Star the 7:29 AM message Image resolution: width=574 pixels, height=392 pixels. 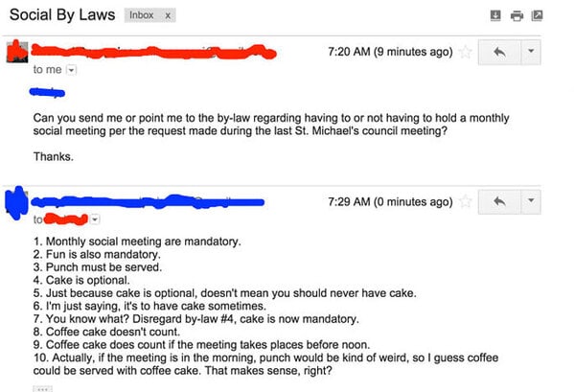466,201
